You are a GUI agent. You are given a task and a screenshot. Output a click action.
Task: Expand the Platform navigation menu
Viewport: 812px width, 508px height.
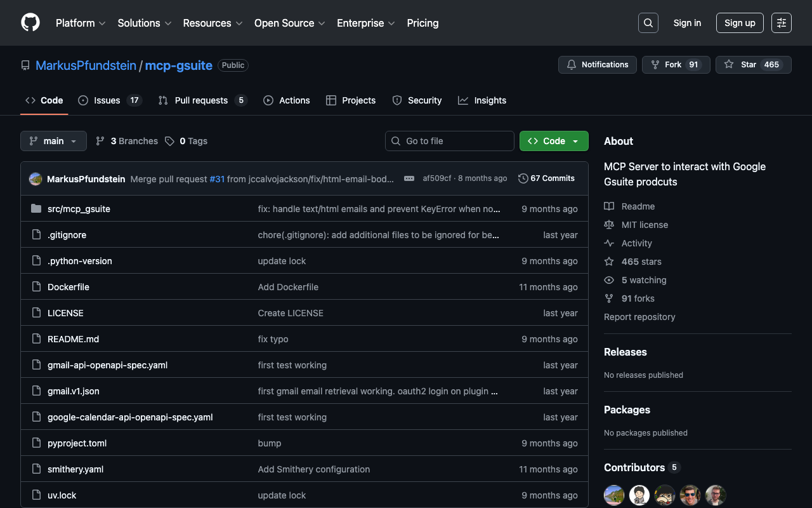tap(81, 23)
